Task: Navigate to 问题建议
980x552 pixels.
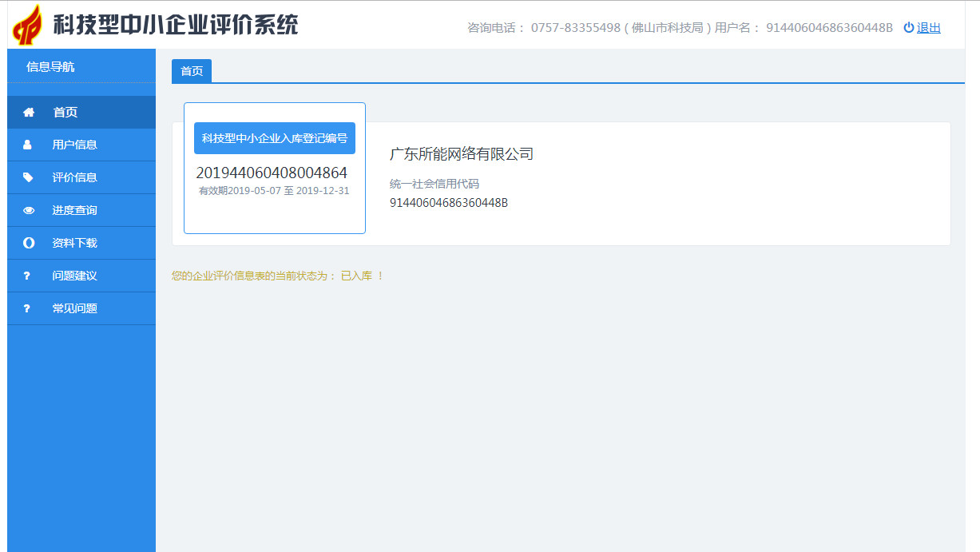Action: click(x=81, y=276)
